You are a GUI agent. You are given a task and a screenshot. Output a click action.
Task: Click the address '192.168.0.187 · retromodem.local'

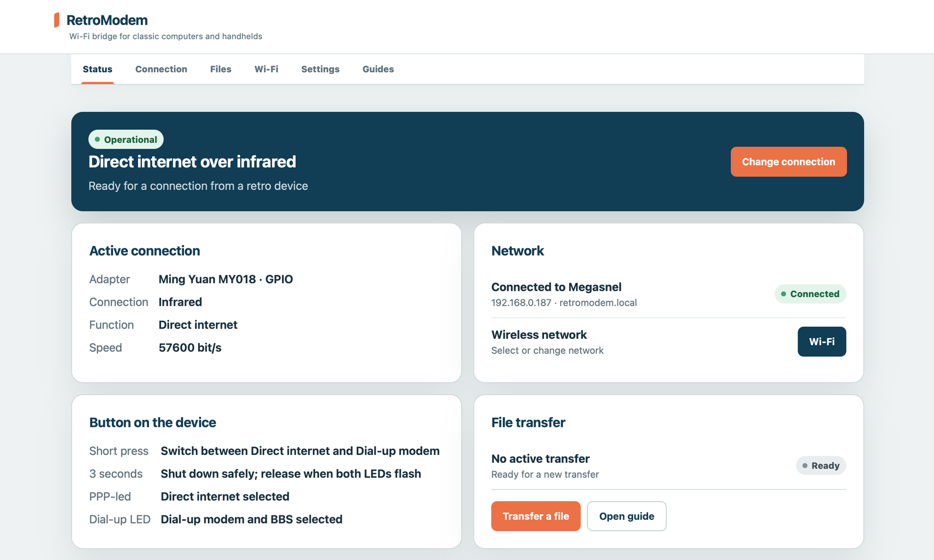564,302
